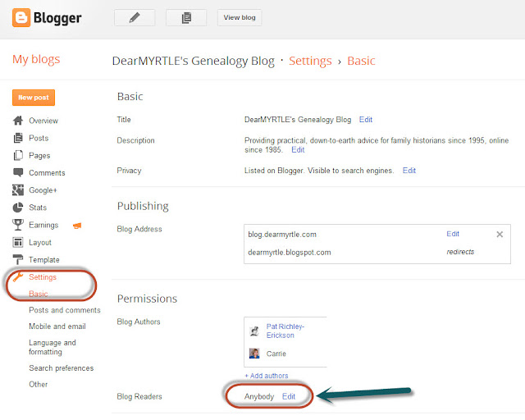The height and width of the screenshot is (420, 525).
Task: Open the Pages section
Action: [39, 156]
